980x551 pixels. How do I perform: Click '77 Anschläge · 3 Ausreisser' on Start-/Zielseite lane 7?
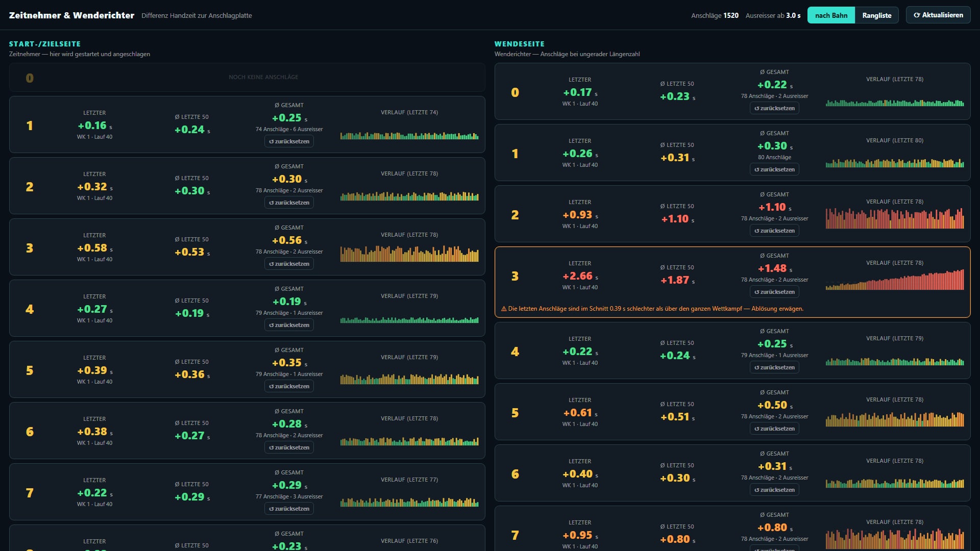pyautogui.click(x=289, y=496)
